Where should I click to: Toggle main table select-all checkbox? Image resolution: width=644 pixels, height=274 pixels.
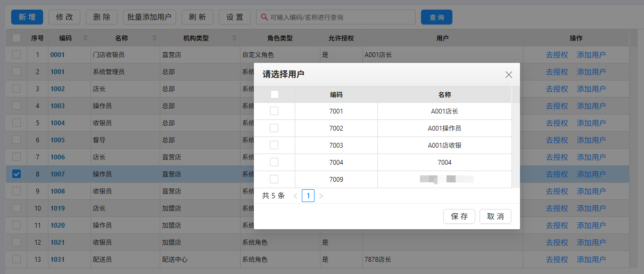coord(16,38)
